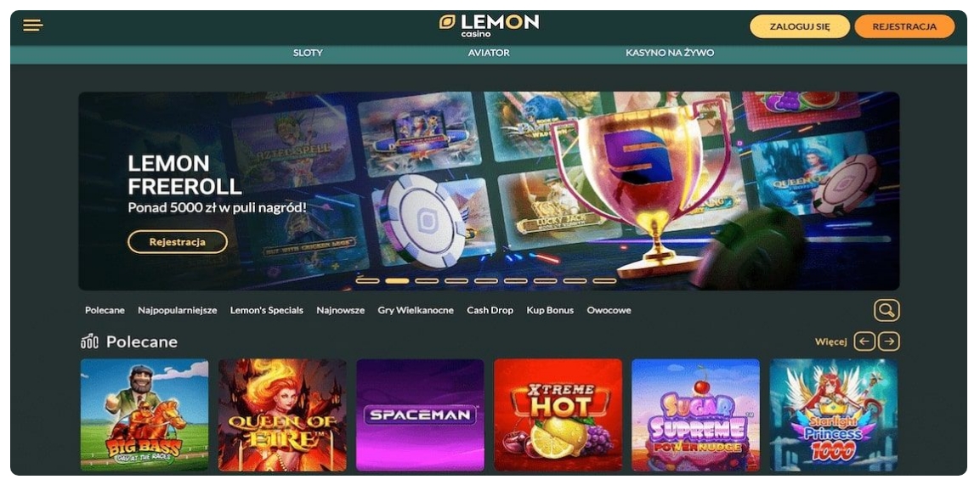Viewport: 980px width, 485px height.
Task: Open the Queen of Fire game
Action: [x=282, y=415]
